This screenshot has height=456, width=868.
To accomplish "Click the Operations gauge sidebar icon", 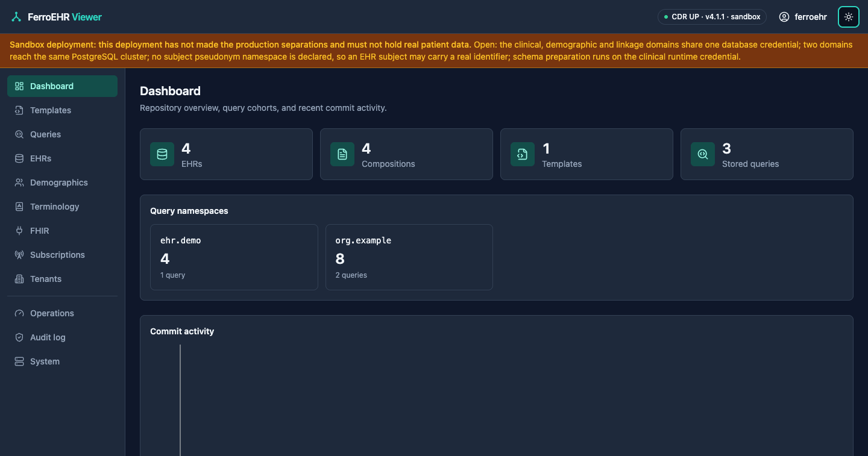I will click(19, 313).
